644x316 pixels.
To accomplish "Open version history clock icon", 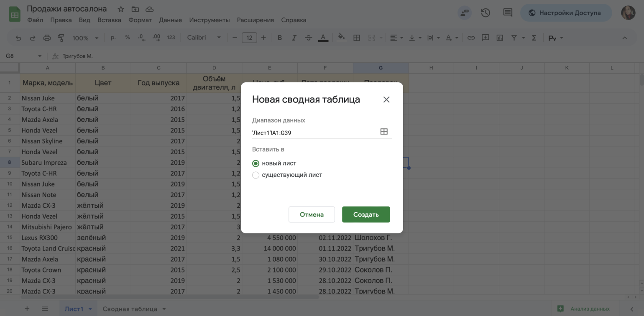I will coord(486,13).
